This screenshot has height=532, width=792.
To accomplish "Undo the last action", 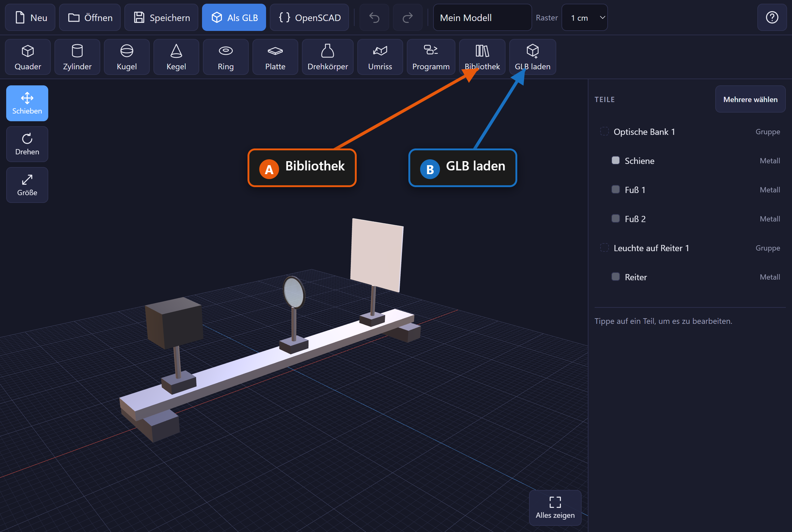I will click(375, 18).
